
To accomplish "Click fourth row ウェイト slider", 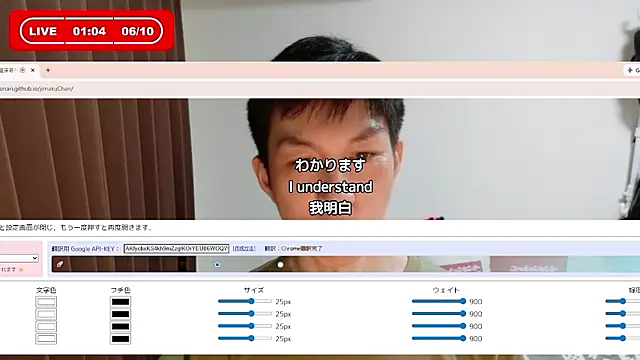I will click(439, 338).
